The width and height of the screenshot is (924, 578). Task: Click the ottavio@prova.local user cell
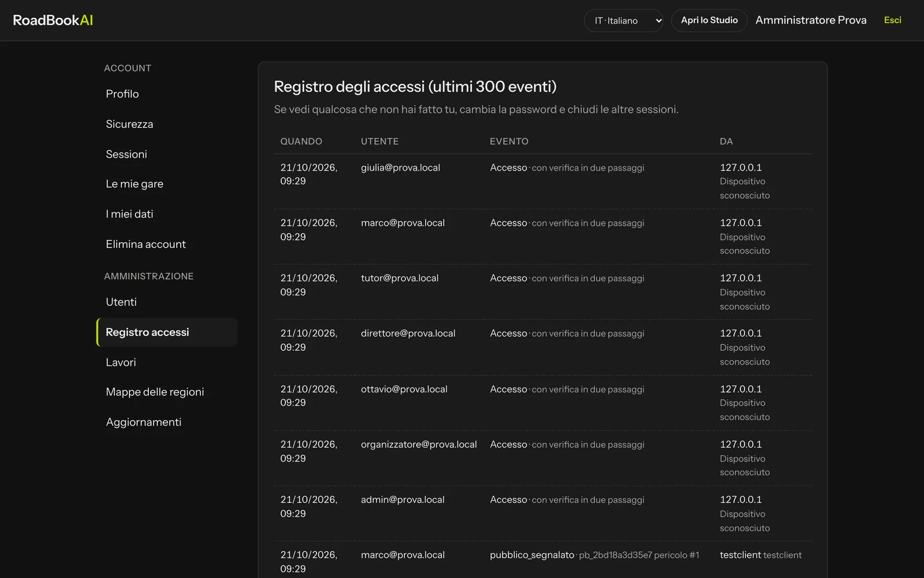pyautogui.click(x=404, y=389)
